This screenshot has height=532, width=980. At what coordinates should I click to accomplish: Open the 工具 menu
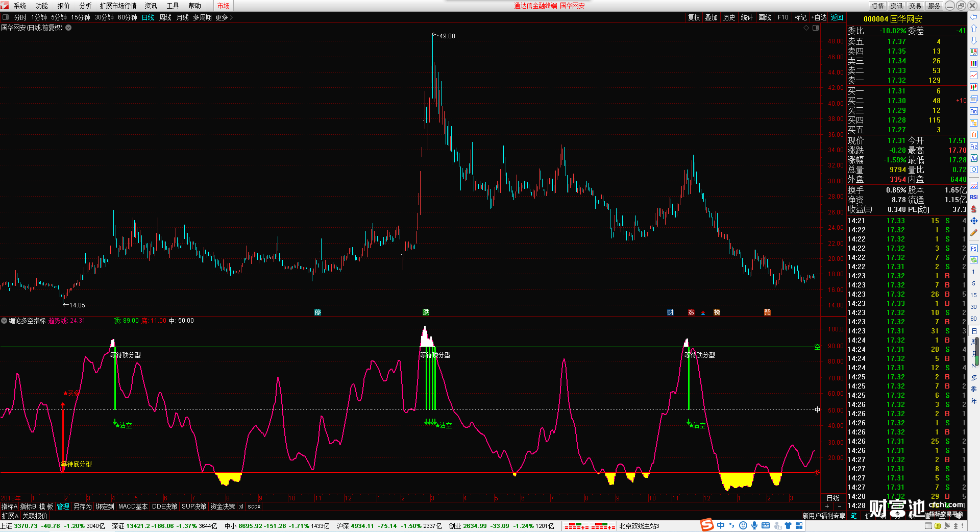tap(173, 6)
